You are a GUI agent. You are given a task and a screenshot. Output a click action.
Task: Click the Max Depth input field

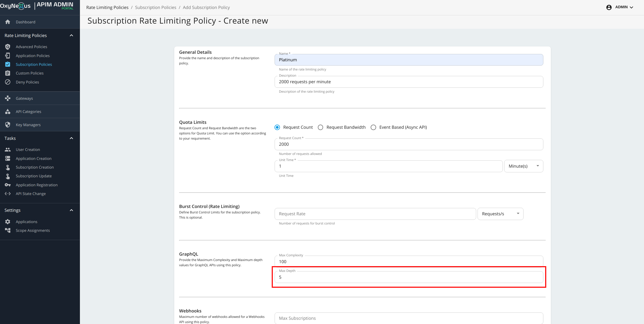click(x=409, y=277)
